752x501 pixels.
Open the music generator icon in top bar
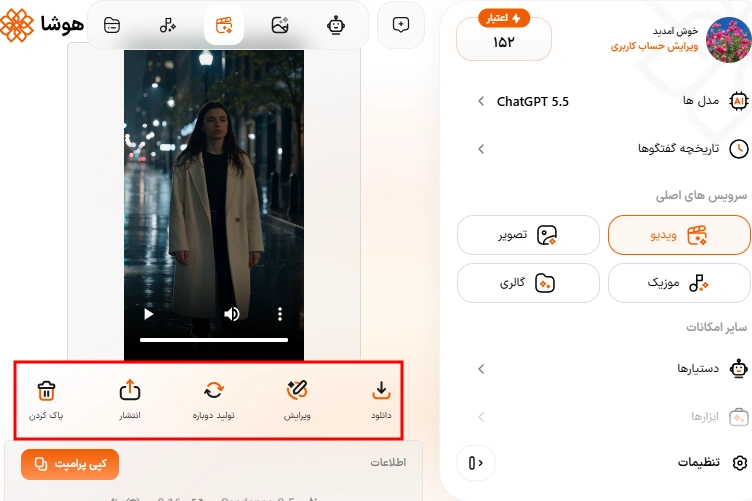coord(167,25)
